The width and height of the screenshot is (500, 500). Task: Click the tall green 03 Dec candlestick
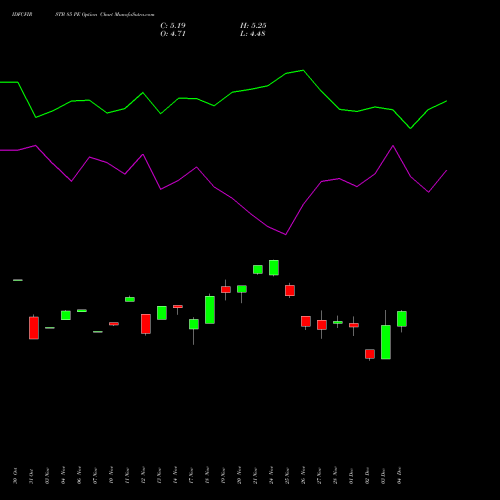[x=386, y=342]
